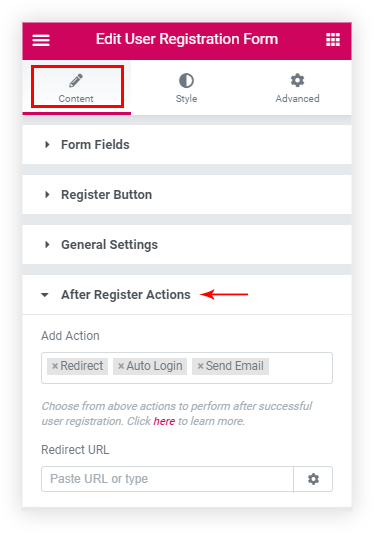Viewport: 374px width, 533px height.
Task: Remove the Auto Login action tag
Action: point(121,366)
